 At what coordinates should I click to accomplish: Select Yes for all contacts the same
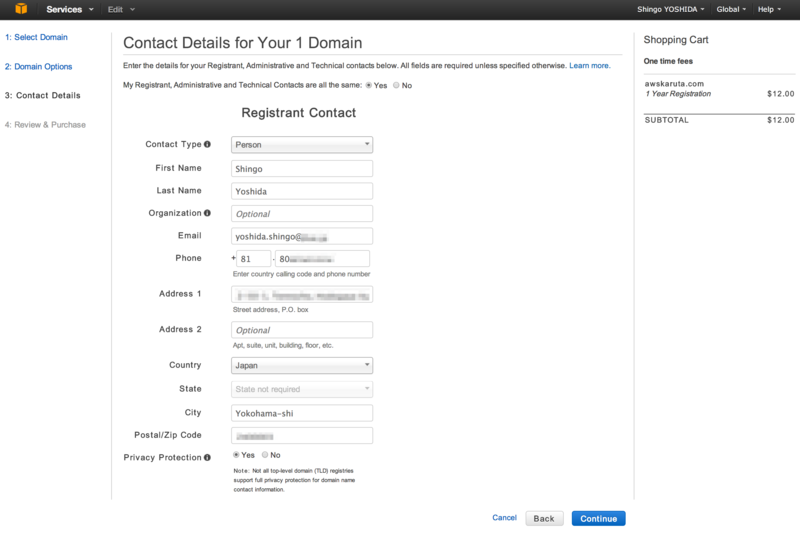368,85
